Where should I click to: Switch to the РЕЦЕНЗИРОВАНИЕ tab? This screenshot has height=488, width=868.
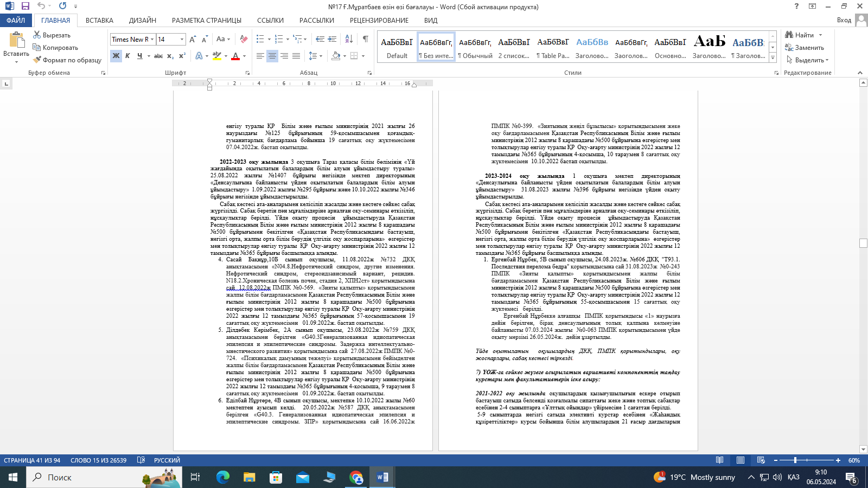tap(379, 20)
